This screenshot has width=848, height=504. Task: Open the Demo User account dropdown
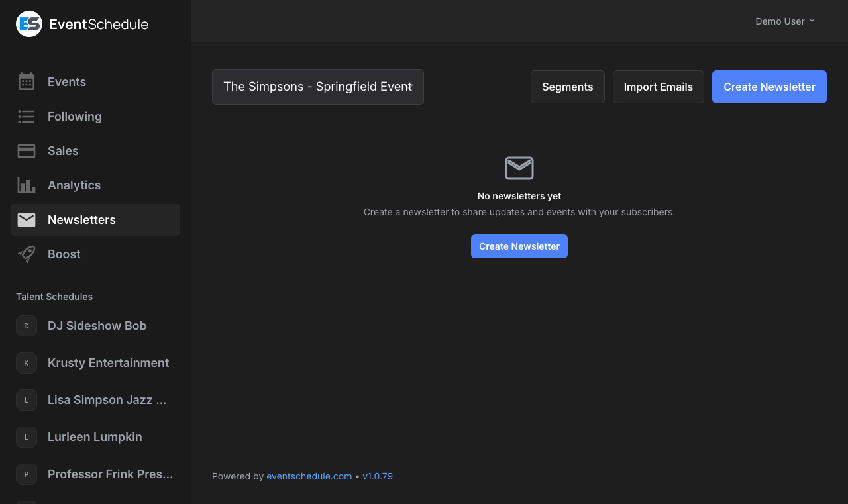coord(784,21)
